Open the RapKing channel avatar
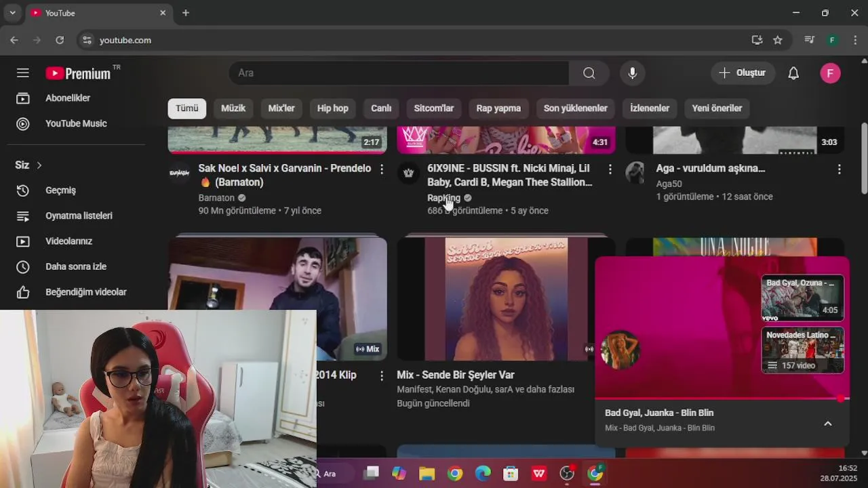This screenshot has width=868, height=488. coord(408,173)
